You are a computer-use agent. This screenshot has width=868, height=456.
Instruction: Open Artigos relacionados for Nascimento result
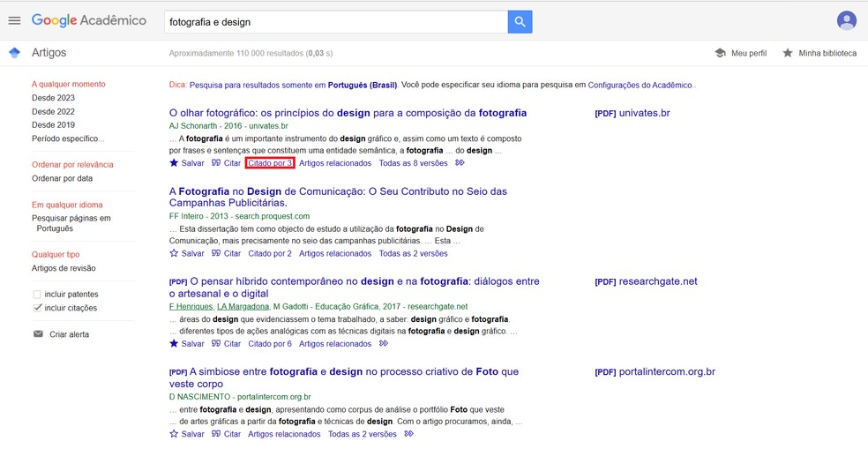(x=284, y=434)
